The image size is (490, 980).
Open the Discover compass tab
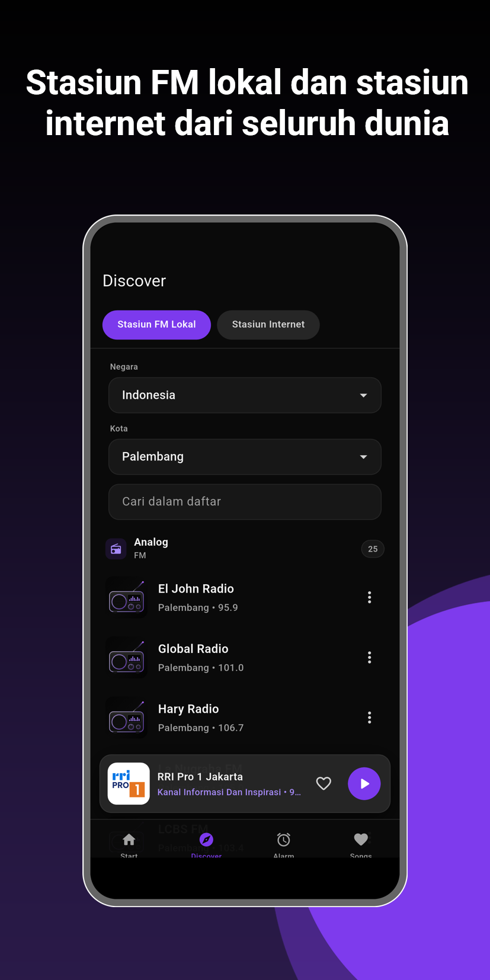click(x=206, y=844)
